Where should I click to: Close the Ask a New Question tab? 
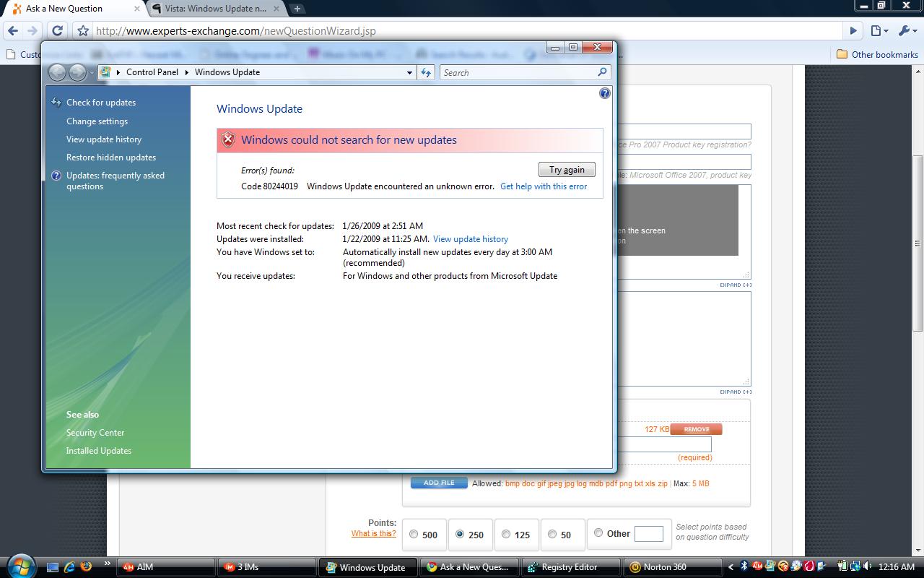[x=137, y=9]
